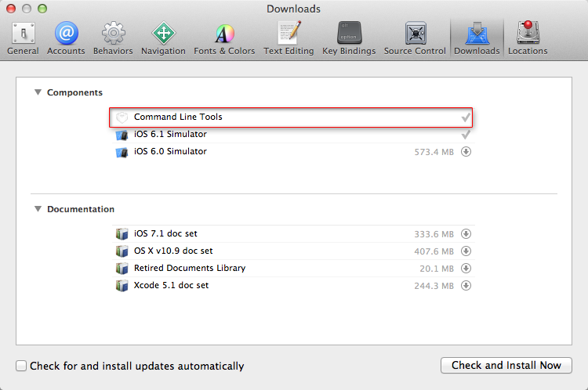Click the Retired Documents Library books icon
Image resolution: width=588 pixels, height=390 pixels.
point(122,269)
